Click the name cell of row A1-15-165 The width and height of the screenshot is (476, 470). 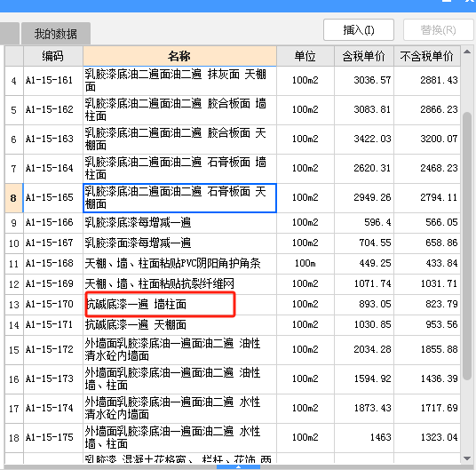pyautogui.click(x=179, y=197)
